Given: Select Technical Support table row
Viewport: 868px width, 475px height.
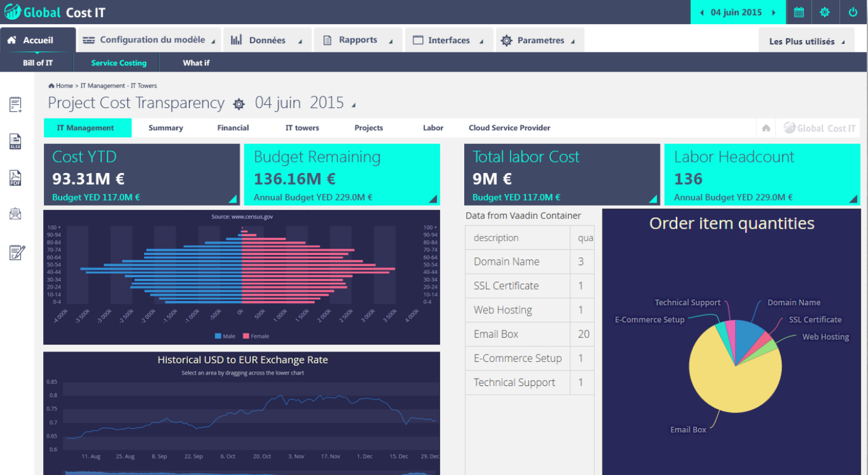Looking at the screenshot, I should click(530, 382).
